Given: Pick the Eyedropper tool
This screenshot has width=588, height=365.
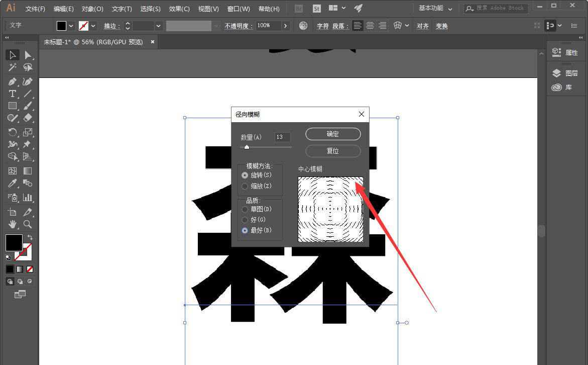Looking at the screenshot, I should pyautogui.click(x=13, y=183).
